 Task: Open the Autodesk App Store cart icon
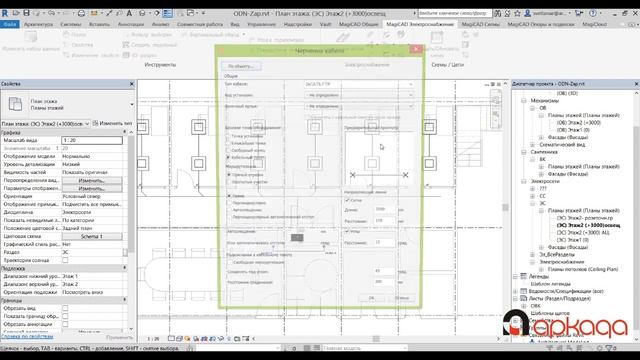click(578, 13)
